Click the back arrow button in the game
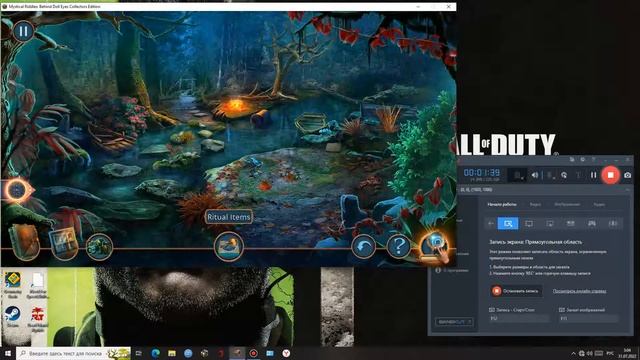Viewport: 640px width, 360px height. (x=363, y=246)
